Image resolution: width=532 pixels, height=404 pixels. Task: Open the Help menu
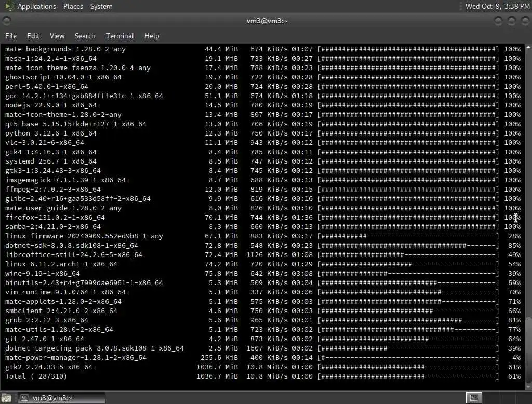(x=152, y=36)
